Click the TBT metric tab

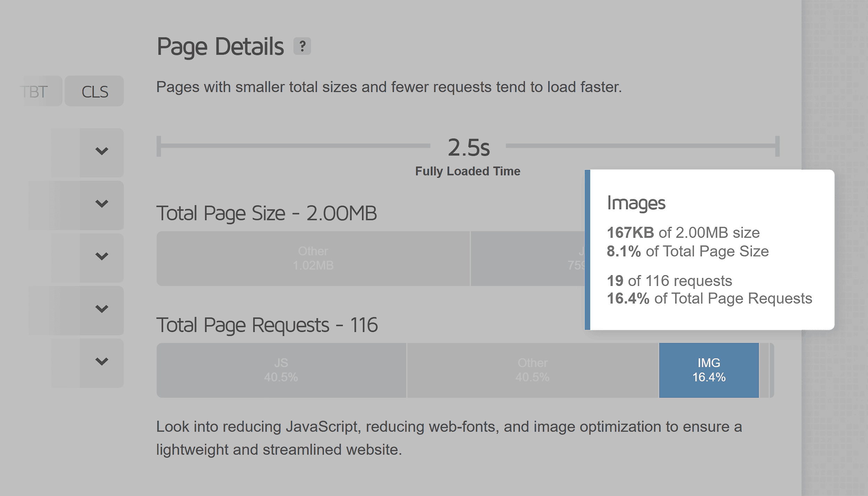[35, 91]
